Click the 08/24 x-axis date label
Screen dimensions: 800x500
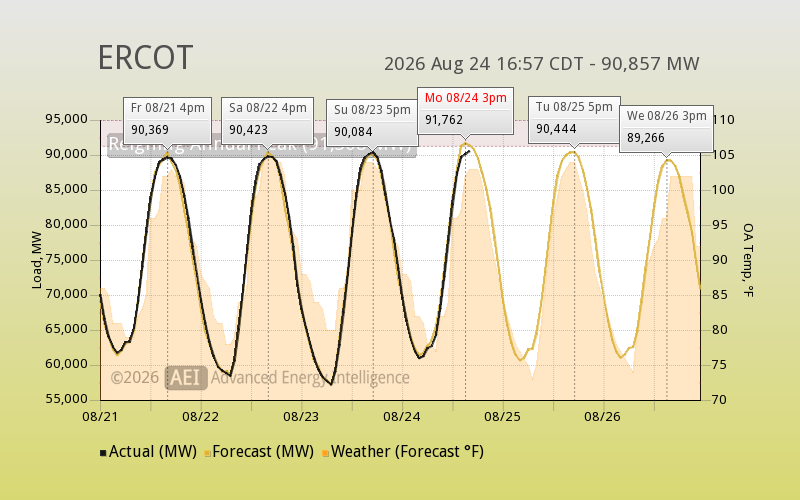pos(402,417)
